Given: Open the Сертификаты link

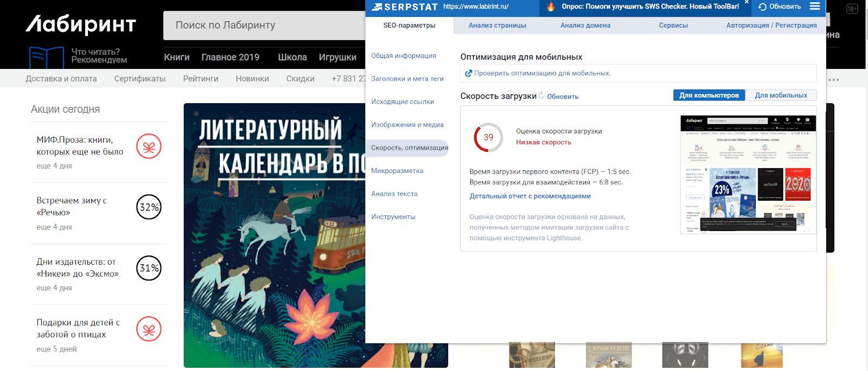Looking at the screenshot, I should tap(140, 79).
